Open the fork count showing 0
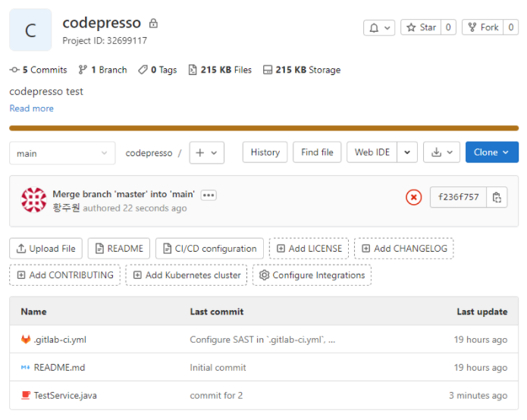 pyautogui.click(x=510, y=27)
